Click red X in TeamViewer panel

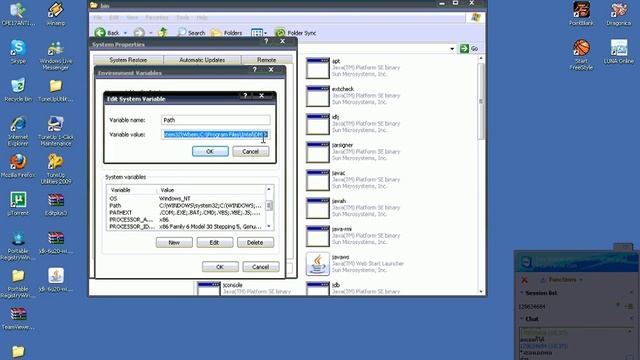tap(524, 280)
